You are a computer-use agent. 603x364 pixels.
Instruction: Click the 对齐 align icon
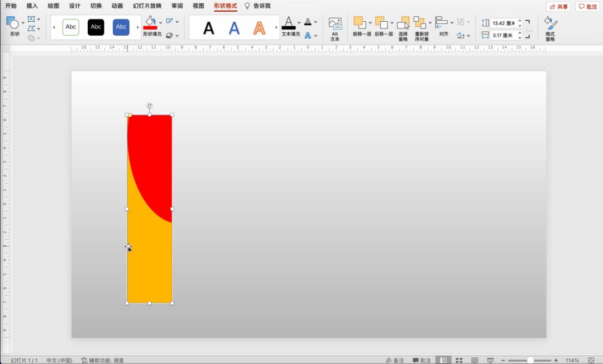click(x=441, y=23)
